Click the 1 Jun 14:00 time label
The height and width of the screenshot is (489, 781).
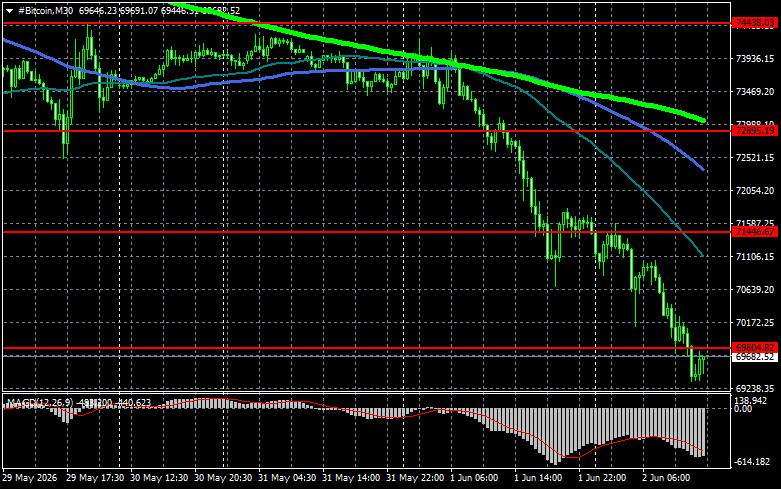[x=538, y=478]
